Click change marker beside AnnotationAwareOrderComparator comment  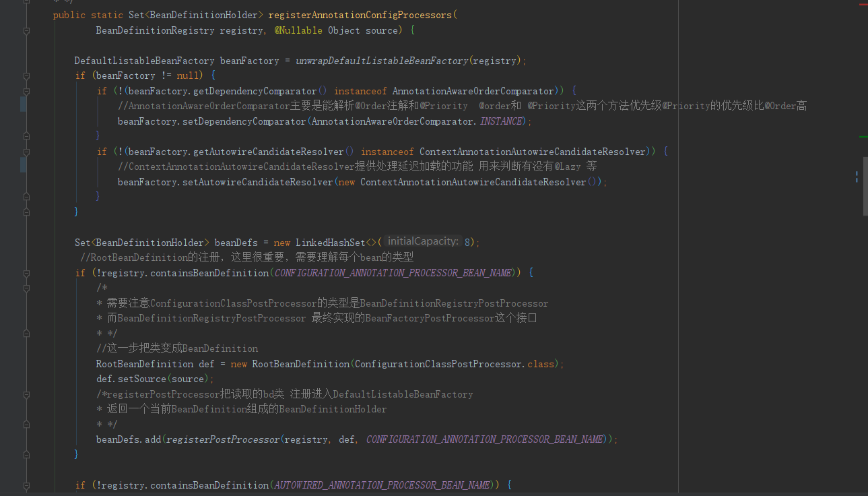(x=24, y=104)
